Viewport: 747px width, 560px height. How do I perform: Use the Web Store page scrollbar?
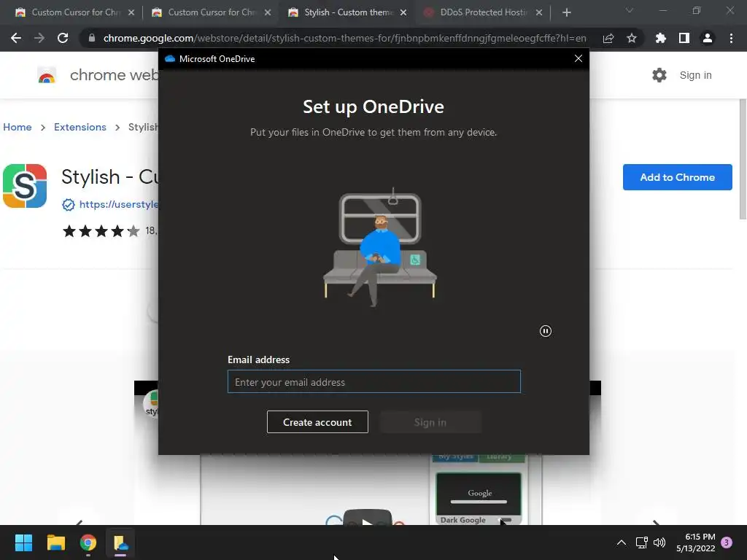[743, 160]
